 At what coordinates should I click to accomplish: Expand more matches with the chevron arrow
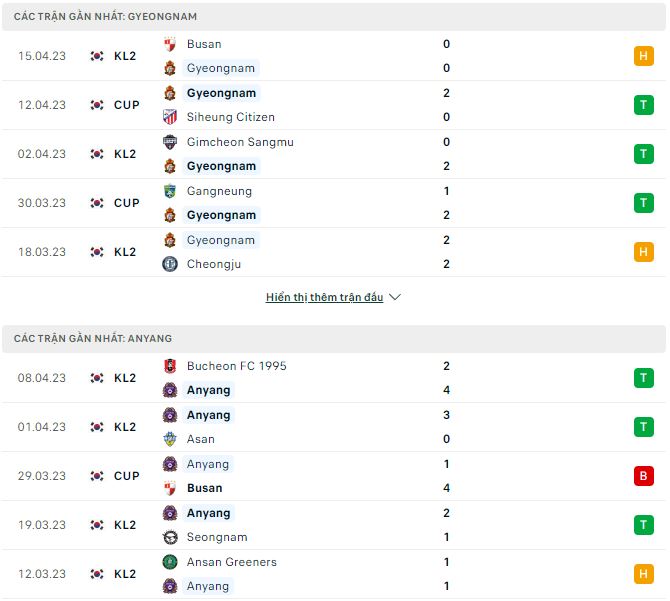[x=395, y=297]
